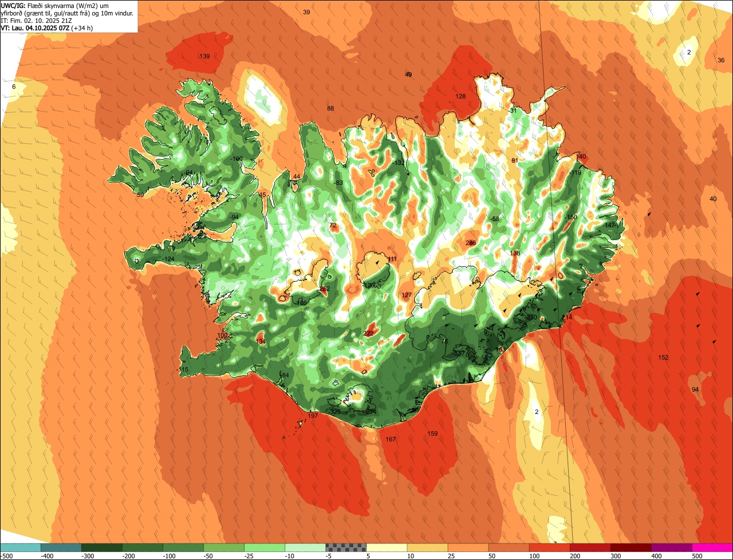Click the flux value 159 south of Iceland

click(x=433, y=433)
